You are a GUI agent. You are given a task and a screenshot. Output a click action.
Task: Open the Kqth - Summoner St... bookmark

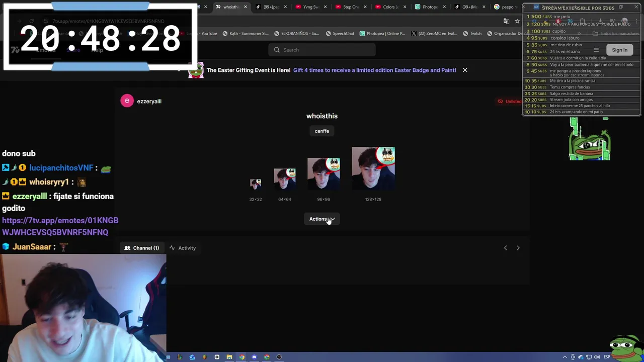pos(246,34)
